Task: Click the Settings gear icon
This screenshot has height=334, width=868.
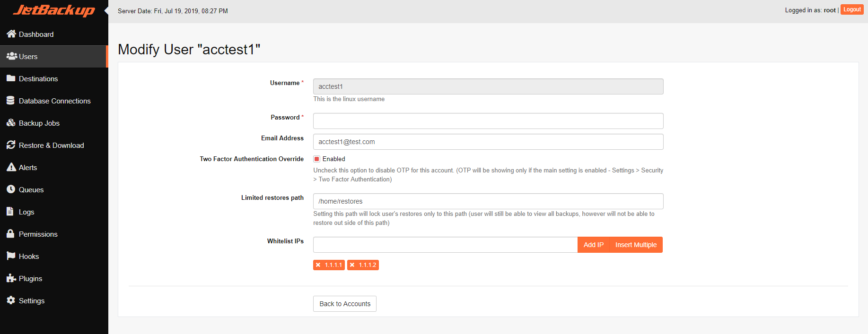Action: (11, 300)
